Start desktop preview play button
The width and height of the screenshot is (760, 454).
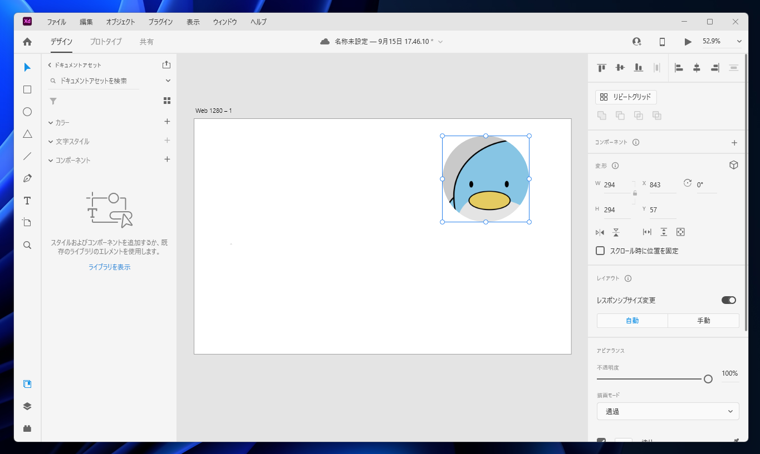[687, 42]
